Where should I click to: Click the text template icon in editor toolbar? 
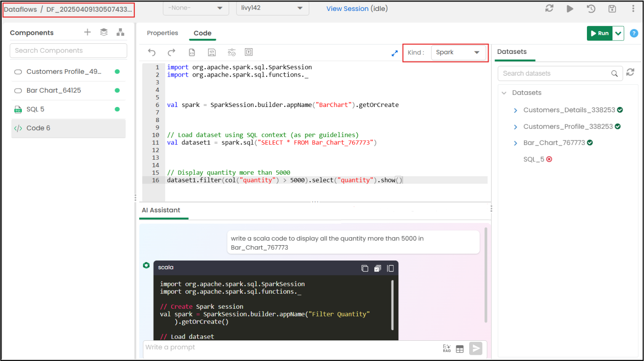(249, 52)
